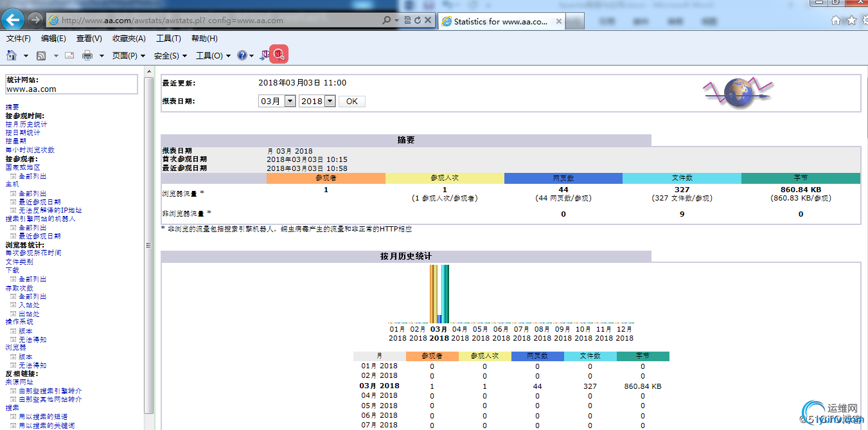Open the 按日期统计 sidebar link
The width and height of the screenshot is (868, 430).
click(x=23, y=132)
